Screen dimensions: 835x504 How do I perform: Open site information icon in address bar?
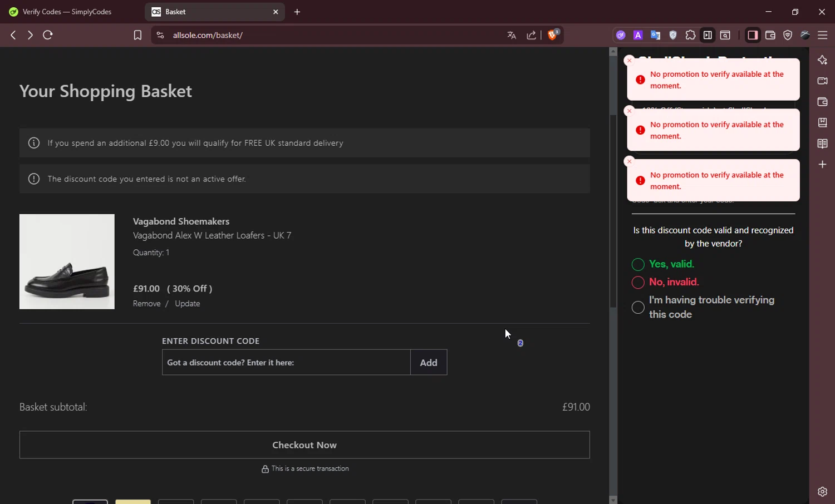pos(160,35)
